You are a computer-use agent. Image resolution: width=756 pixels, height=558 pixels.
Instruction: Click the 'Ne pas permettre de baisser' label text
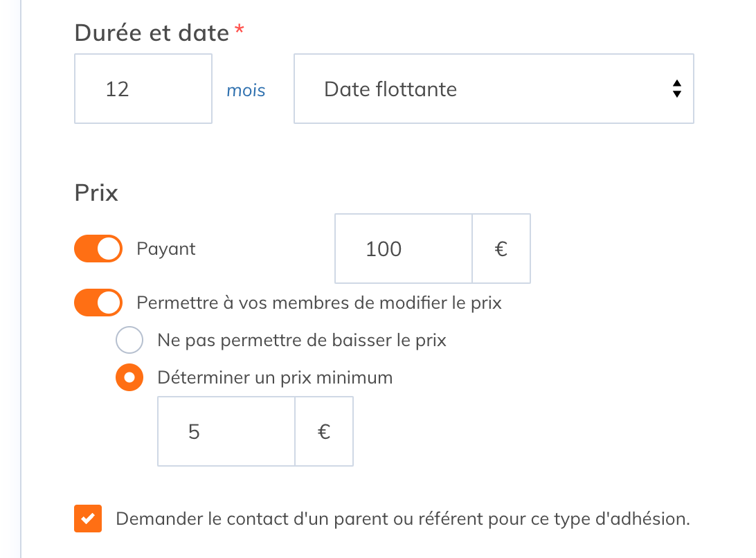point(302,341)
